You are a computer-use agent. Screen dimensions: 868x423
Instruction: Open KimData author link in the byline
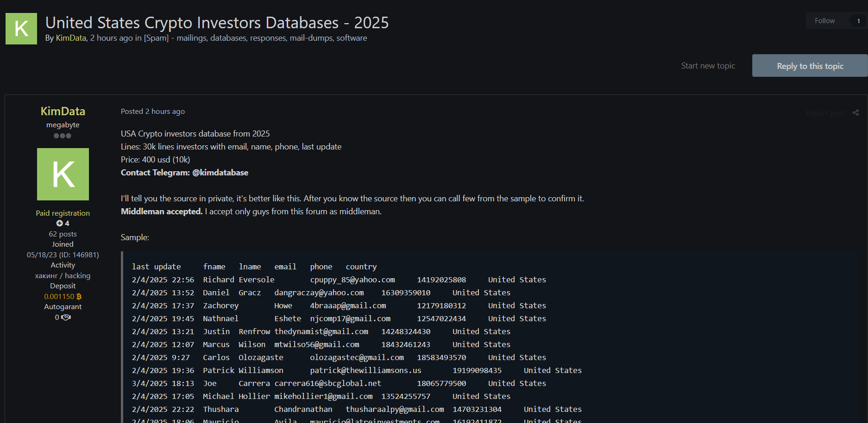point(71,38)
